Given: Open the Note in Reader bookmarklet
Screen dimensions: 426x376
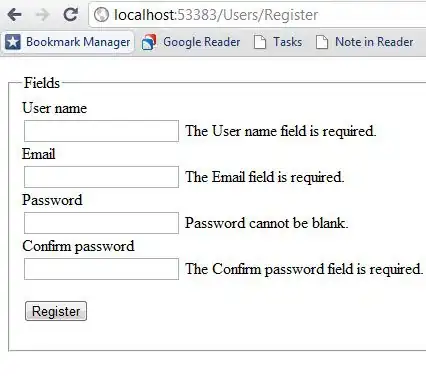Looking at the screenshot, I should click(364, 42).
